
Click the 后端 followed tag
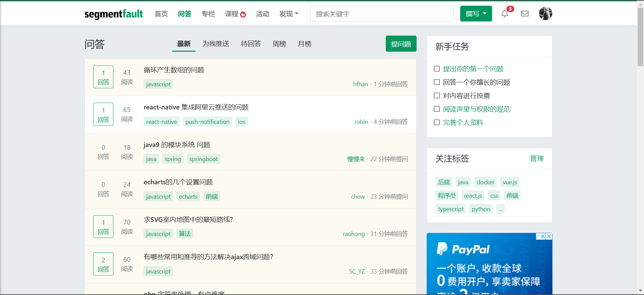click(444, 182)
